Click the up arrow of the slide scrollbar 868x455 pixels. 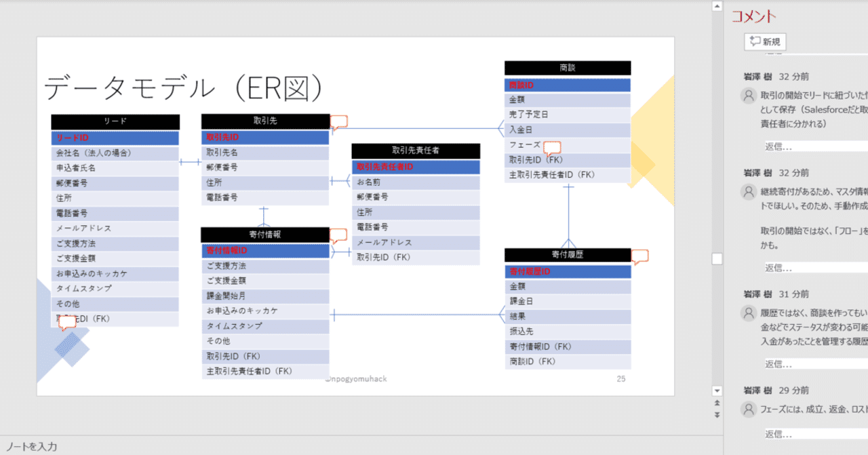pyautogui.click(x=717, y=6)
